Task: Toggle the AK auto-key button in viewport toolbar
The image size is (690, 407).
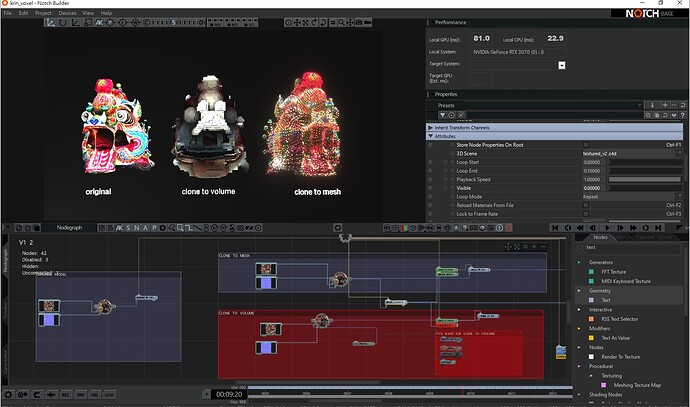Action: [99, 22]
